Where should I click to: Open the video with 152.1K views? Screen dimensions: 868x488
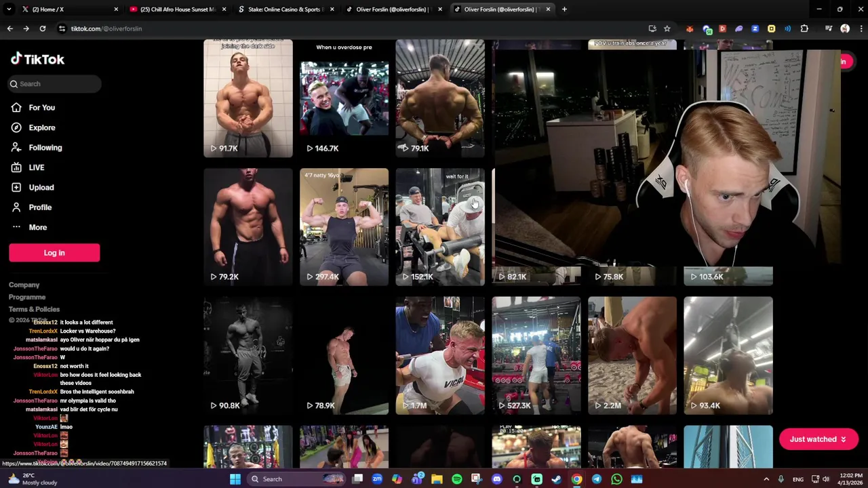(440, 227)
